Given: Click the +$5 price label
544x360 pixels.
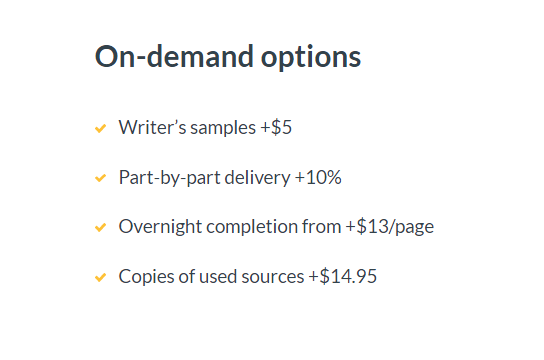Looking at the screenshot, I should pos(276,127).
